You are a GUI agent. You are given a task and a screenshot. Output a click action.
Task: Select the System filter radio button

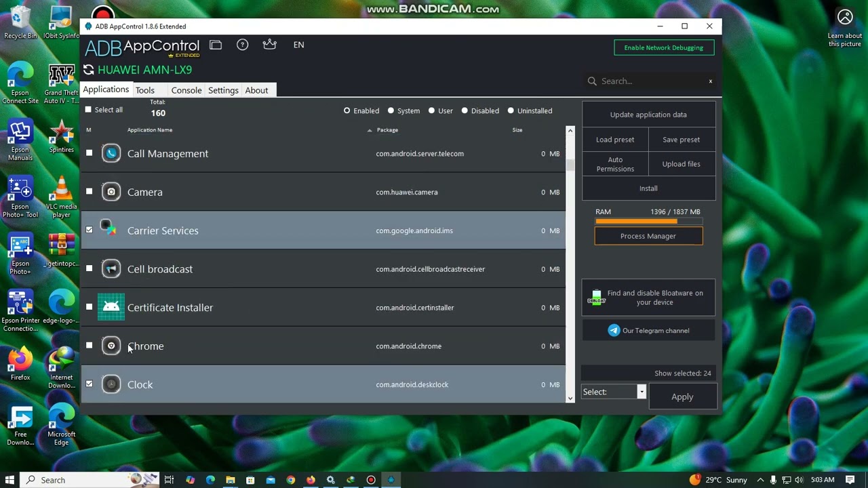pyautogui.click(x=391, y=110)
